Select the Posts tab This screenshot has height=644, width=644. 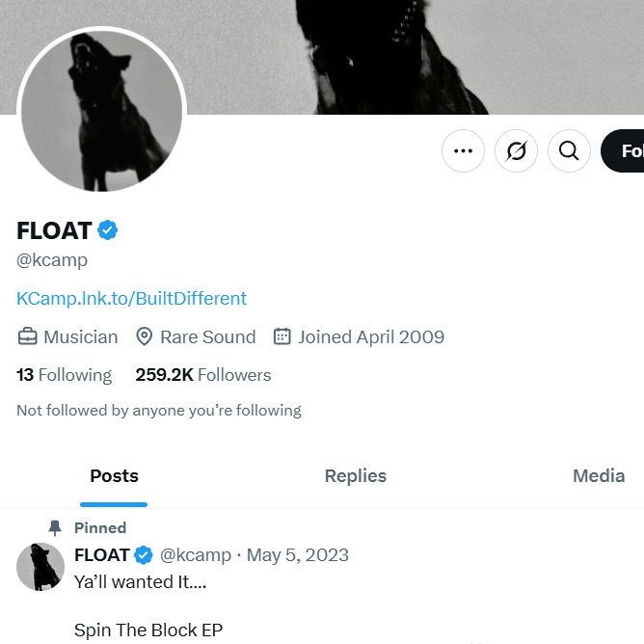[114, 476]
